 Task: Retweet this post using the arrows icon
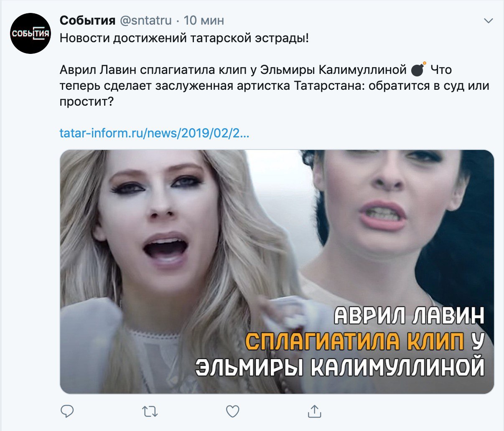tap(150, 412)
